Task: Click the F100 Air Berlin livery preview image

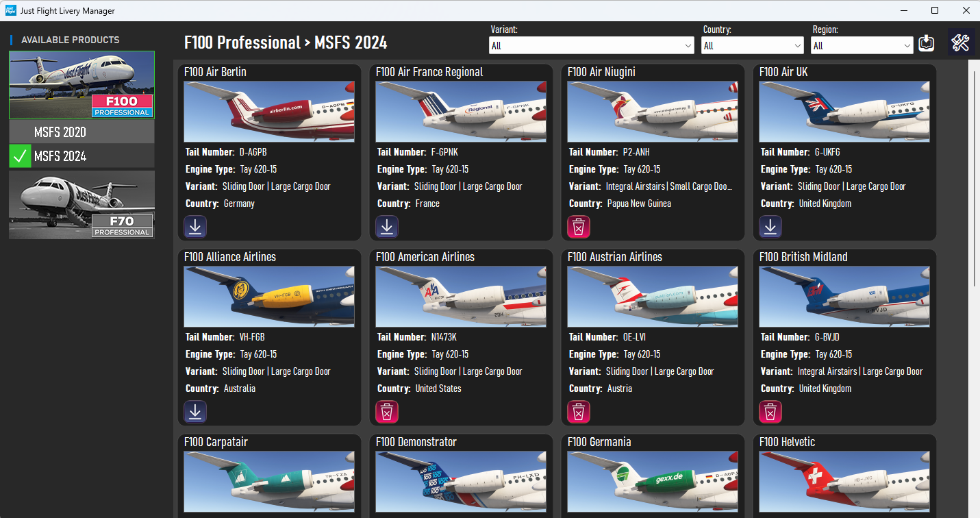Action: tap(269, 112)
